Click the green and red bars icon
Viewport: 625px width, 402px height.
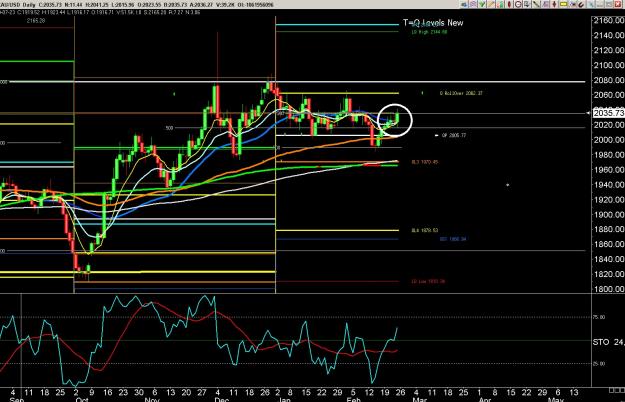coord(500,4)
